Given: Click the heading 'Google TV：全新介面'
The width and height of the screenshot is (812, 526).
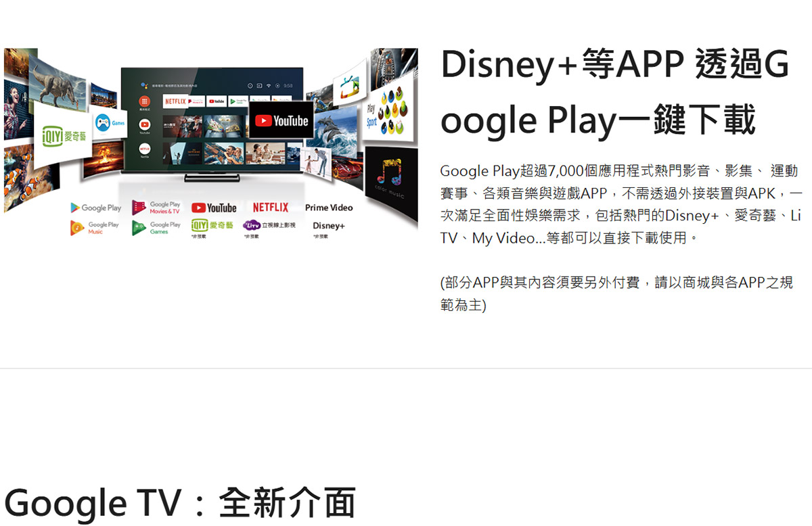Looking at the screenshot, I should [x=180, y=503].
